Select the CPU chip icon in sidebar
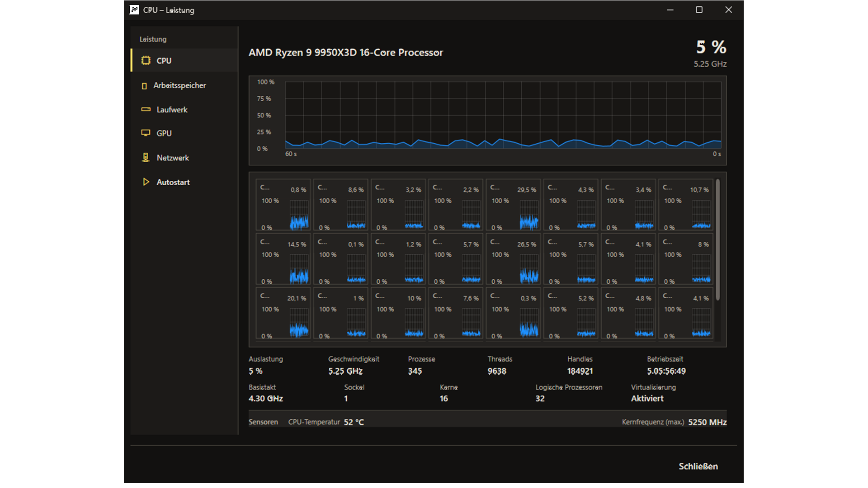Image resolution: width=868 pixels, height=488 pixels. [146, 61]
